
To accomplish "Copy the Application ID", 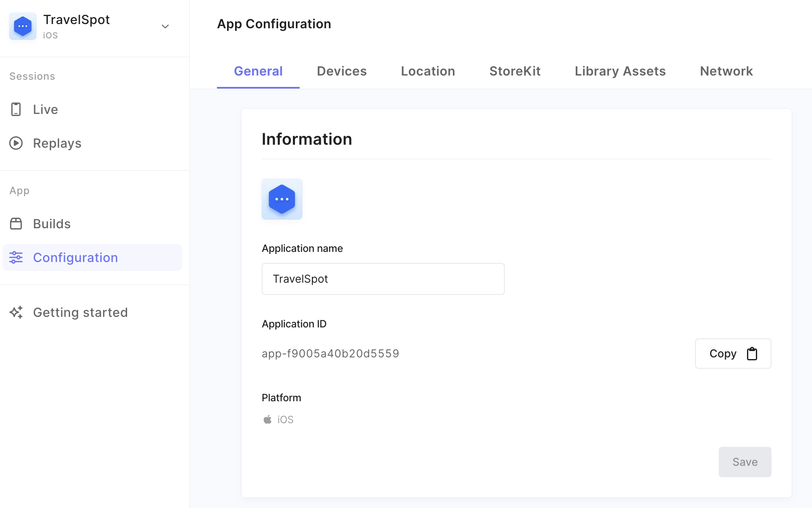I will tap(733, 354).
